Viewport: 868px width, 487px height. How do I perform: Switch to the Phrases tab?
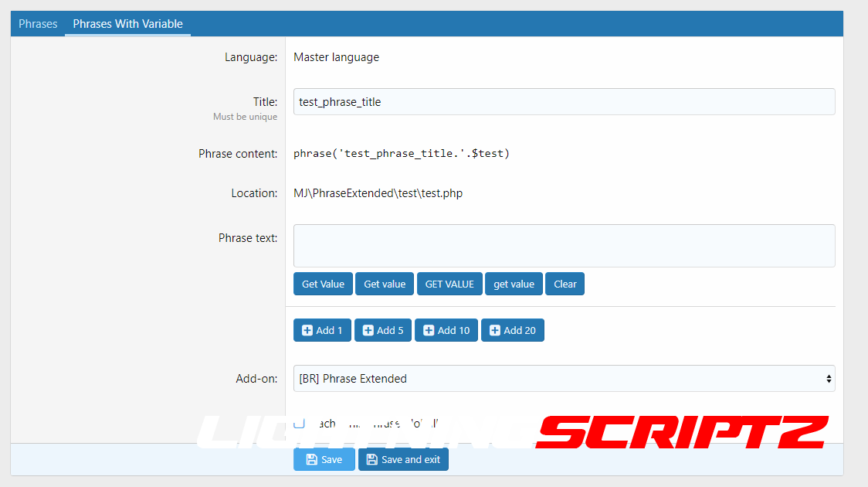[x=38, y=24]
